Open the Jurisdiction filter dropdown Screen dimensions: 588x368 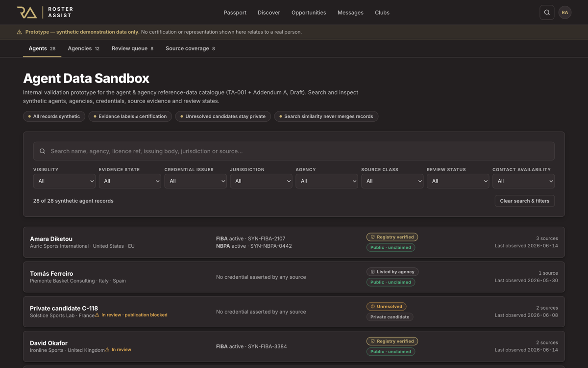coord(261,181)
